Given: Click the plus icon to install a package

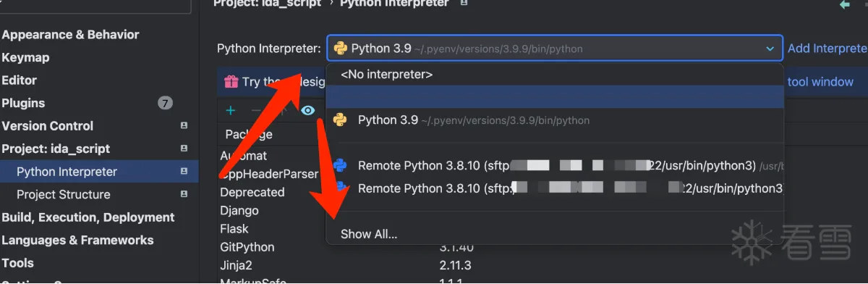Looking at the screenshot, I should [x=231, y=110].
